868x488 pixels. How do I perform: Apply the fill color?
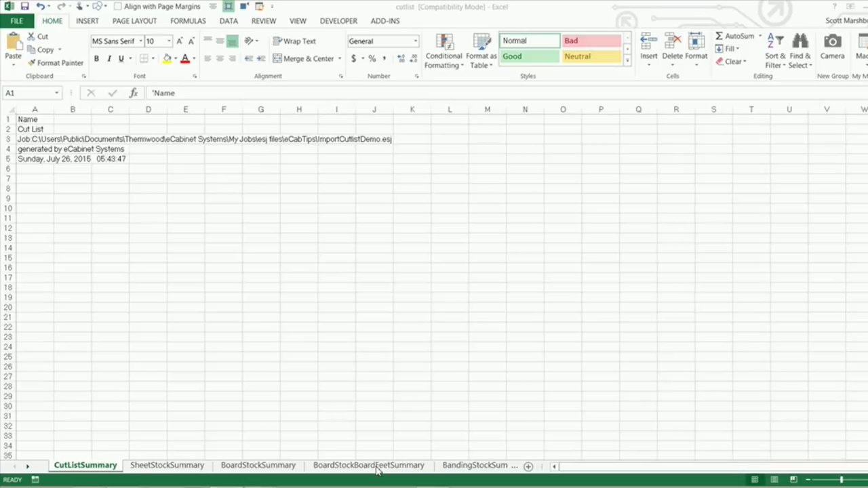click(x=167, y=59)
